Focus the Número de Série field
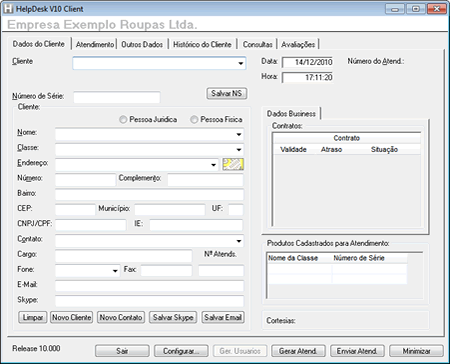This screenshot has width=450, height=364. 117,97
